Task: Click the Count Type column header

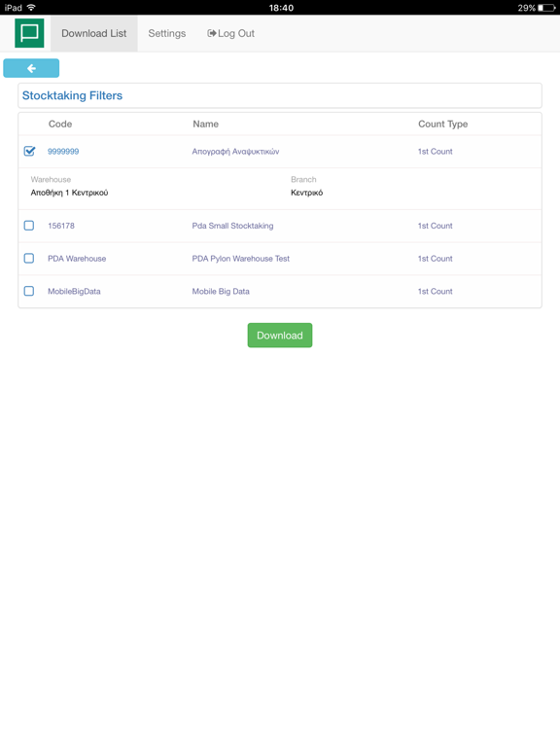Action: pyautogui.click(x=443, y=124)
